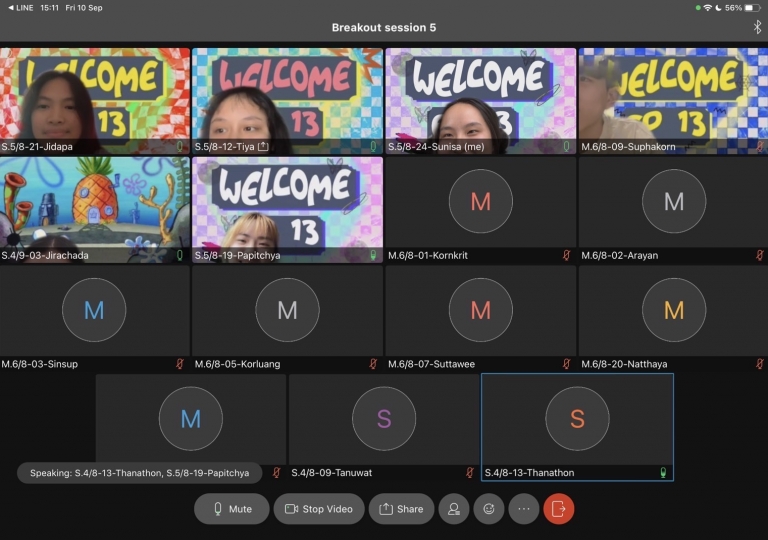Return to LINE app via back arrow

click(x=21, y=8)
